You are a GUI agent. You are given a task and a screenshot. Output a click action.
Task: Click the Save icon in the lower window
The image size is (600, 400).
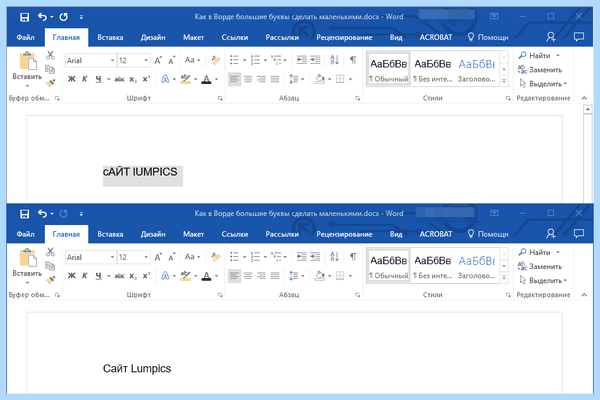[24, 214]
